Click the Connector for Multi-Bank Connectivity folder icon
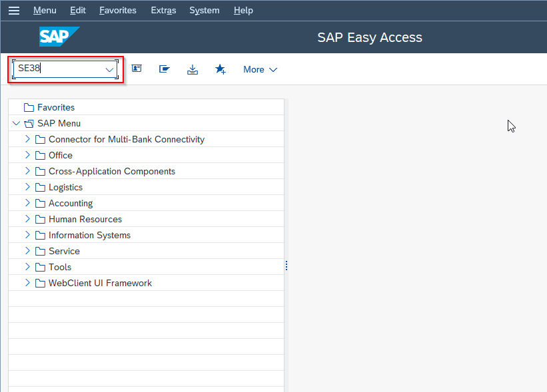Image resolution: width=547 pixels, height=392 pixels. coord(40,139)
